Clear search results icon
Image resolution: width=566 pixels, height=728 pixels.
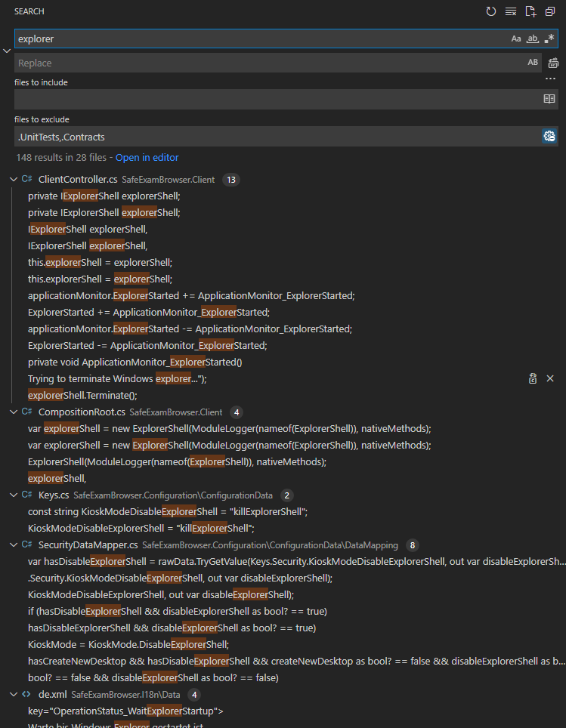pyautogui.click(x=511, y=11)
